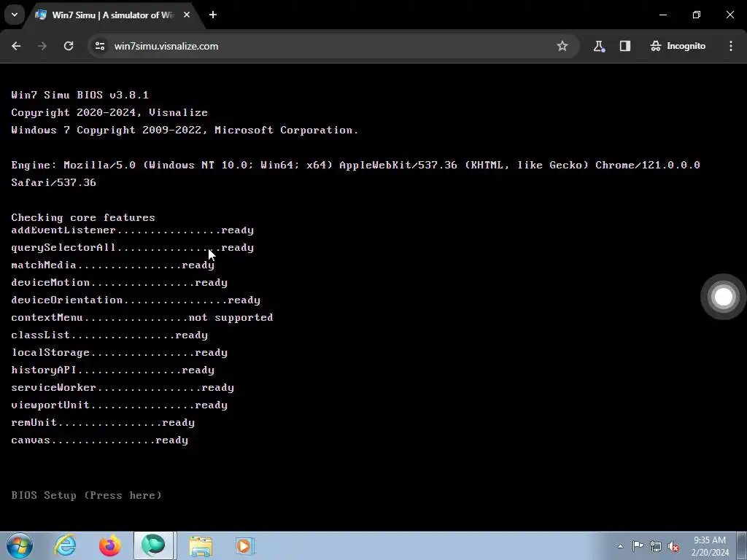Click the 'deviceOrientation' ready line
This screenshot has width=747, height=560.
tap(136, 300)
